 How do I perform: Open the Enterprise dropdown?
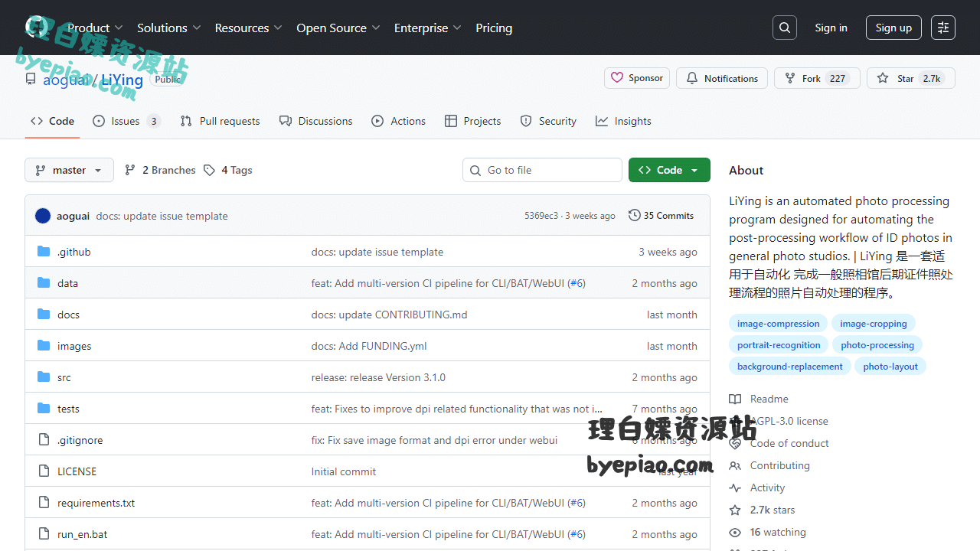[428, 28]
